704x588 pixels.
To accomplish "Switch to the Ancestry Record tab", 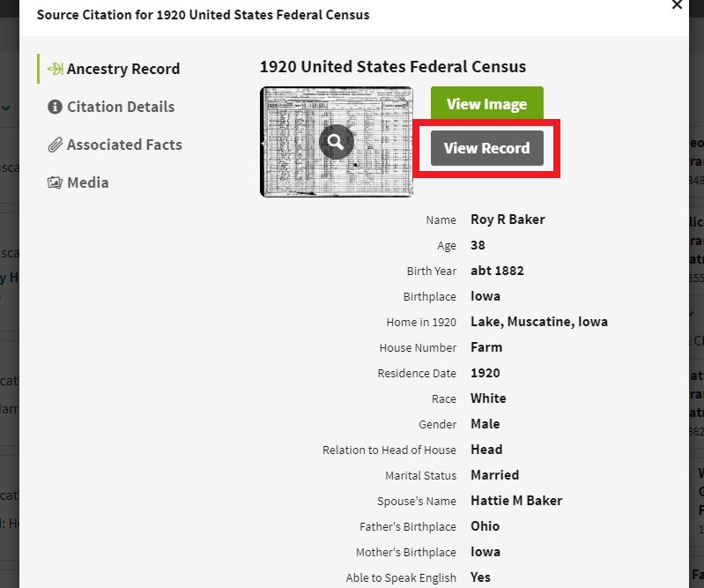I will pos(122,69).
